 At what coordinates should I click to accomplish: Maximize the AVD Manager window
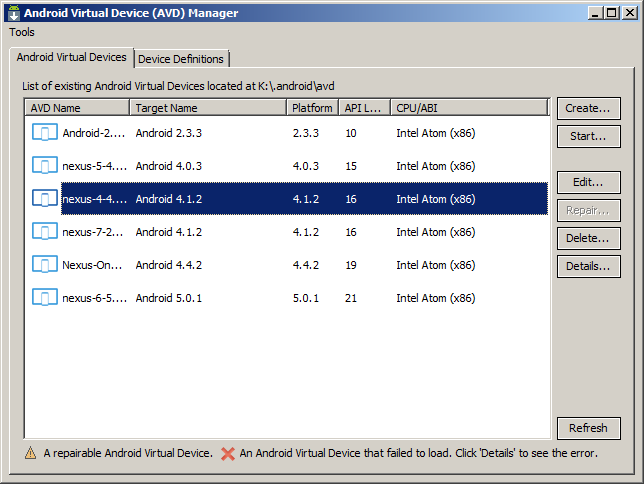(612, 13)
